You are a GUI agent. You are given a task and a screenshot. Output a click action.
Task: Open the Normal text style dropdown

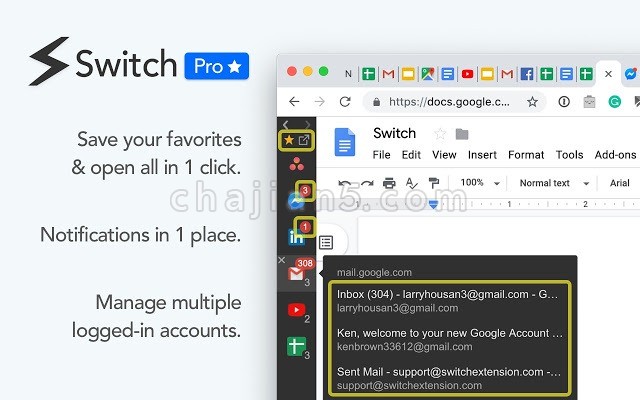click(x=554, y=183)
